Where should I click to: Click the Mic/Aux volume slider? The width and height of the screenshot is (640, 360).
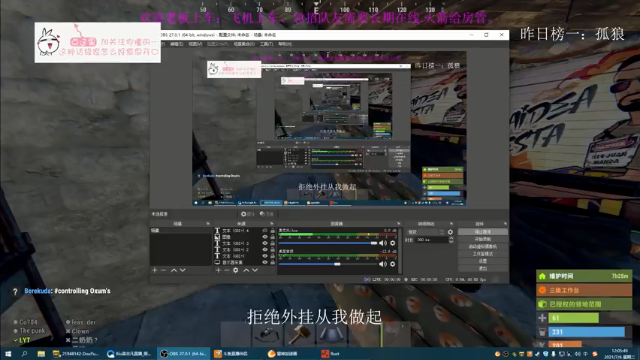click(x=328, y=243)
